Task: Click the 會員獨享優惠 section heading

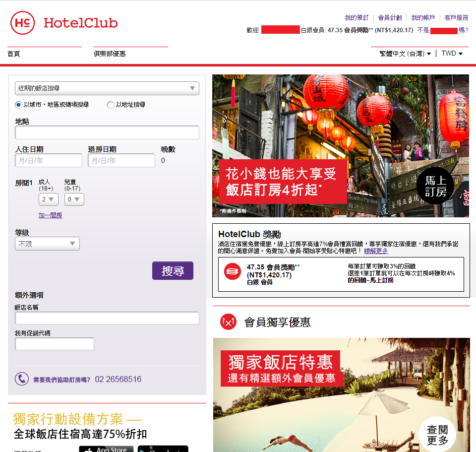Action: [x=277, y=323]
